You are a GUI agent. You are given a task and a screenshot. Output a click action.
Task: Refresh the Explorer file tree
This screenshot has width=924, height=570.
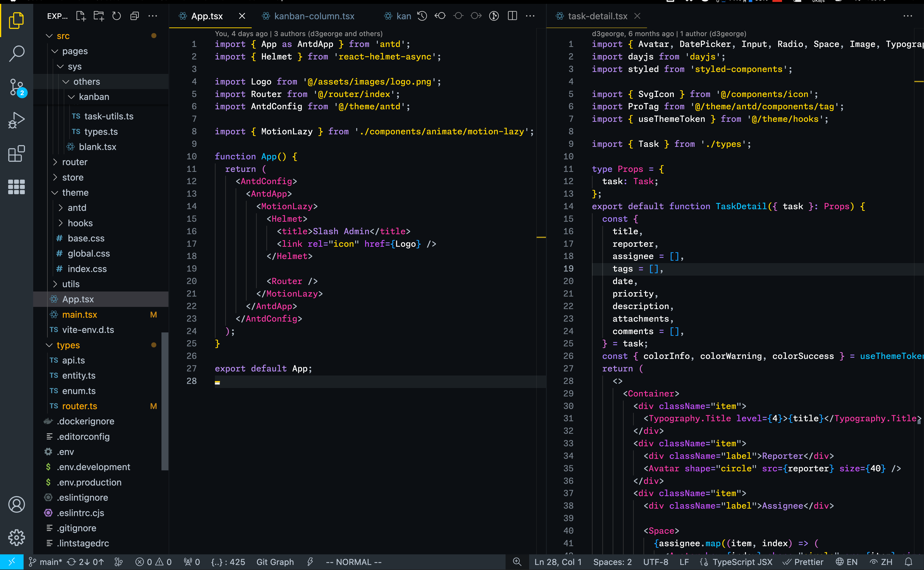(116, 16)
